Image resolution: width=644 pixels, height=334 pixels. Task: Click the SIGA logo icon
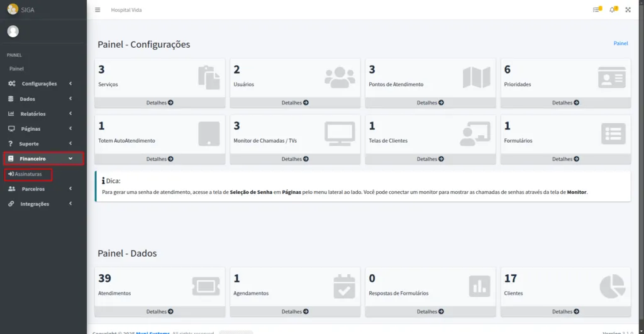click(x=13, y=9)
